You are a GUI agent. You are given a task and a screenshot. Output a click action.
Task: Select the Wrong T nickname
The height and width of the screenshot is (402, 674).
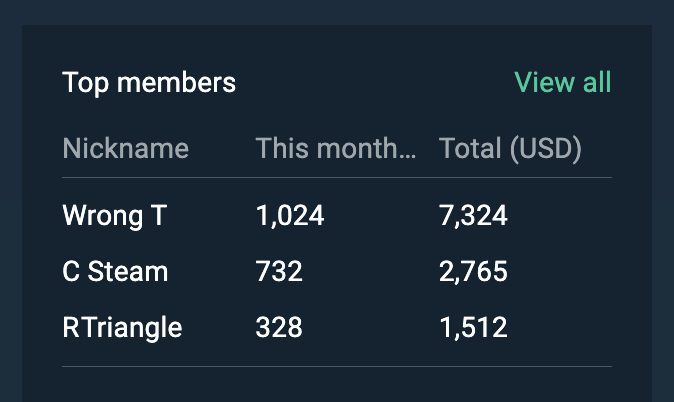[x=114, y=216]
